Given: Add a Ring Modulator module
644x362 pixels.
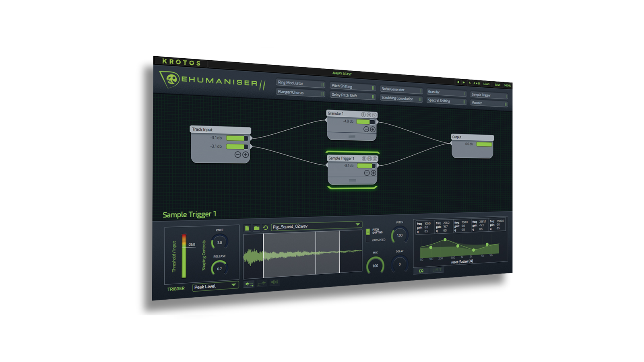Looking at the screenshot, I should pyautogui.click(x=301, y=83).
